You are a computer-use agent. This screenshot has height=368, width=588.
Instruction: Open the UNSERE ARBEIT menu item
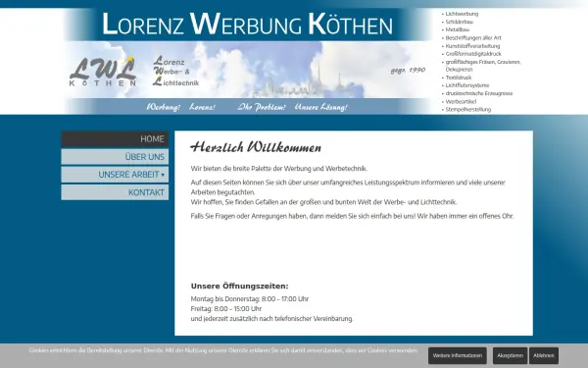coord(115,175)
